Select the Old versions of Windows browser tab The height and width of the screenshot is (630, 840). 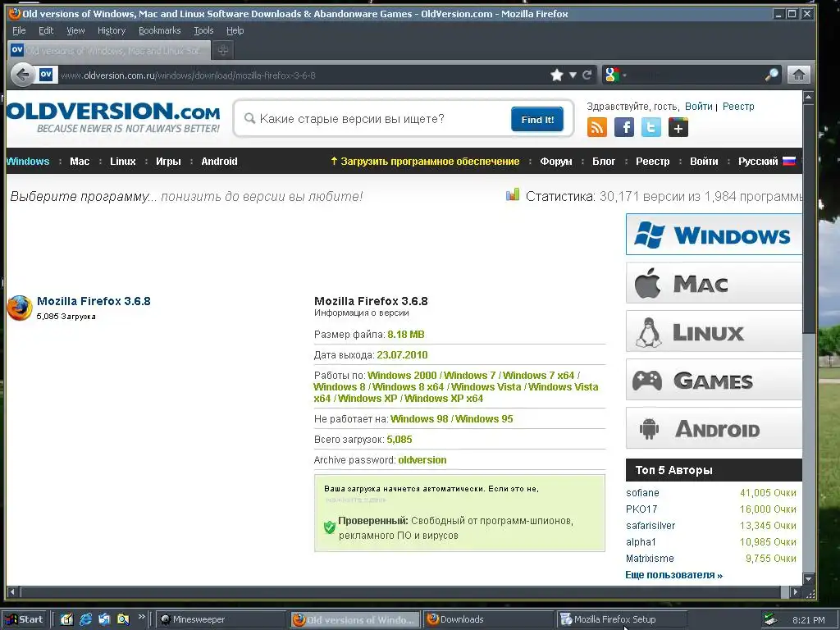click(x=109, y=50)
